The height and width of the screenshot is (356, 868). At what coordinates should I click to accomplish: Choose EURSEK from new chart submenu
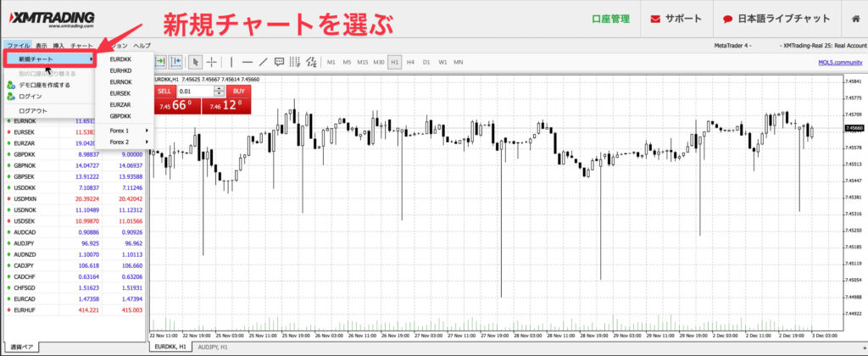point(125,93)
